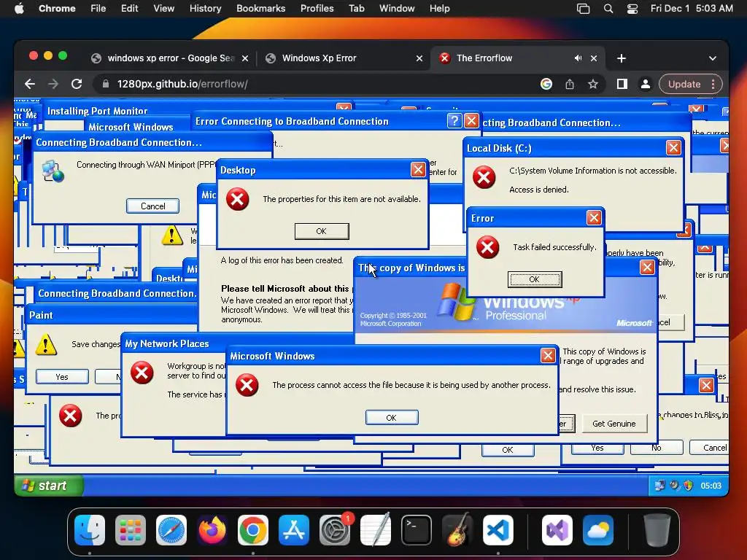Close the Desktop error dialog

(x=418, y=170)
